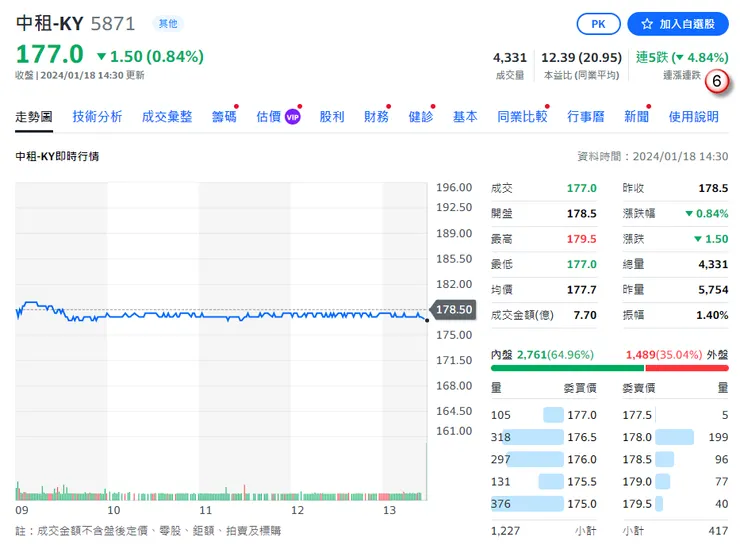View the 新聞 tab
740x545 pixels.
coord(636,117)
